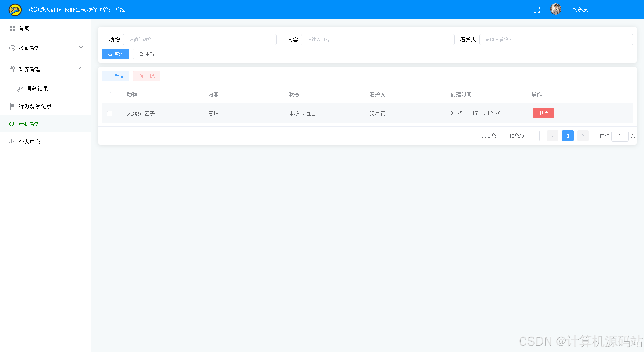The width and height of the screenshot is (644, 352).
Task: Click the 新增 add button
Action: pyautogui.click(x=116, y=76)
